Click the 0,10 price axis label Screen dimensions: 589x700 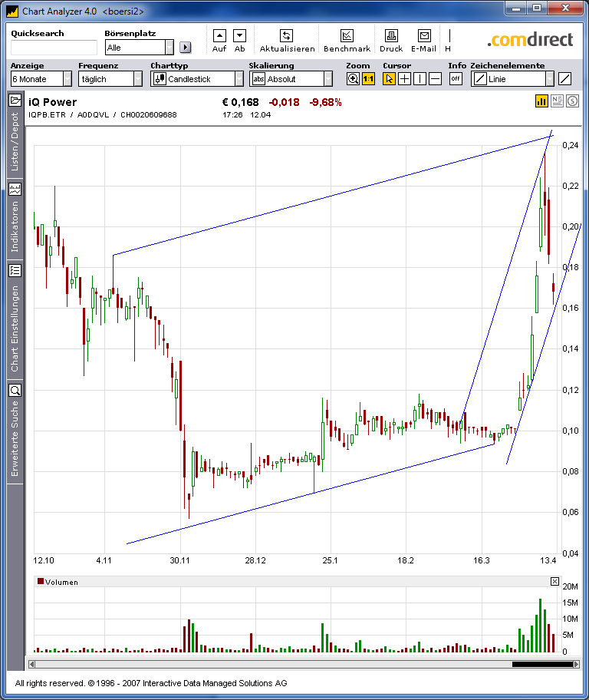(x=571, y=431)
